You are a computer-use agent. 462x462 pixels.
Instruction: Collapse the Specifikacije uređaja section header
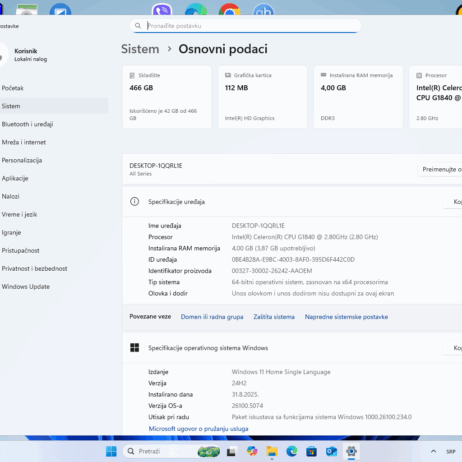pos(292,202)
